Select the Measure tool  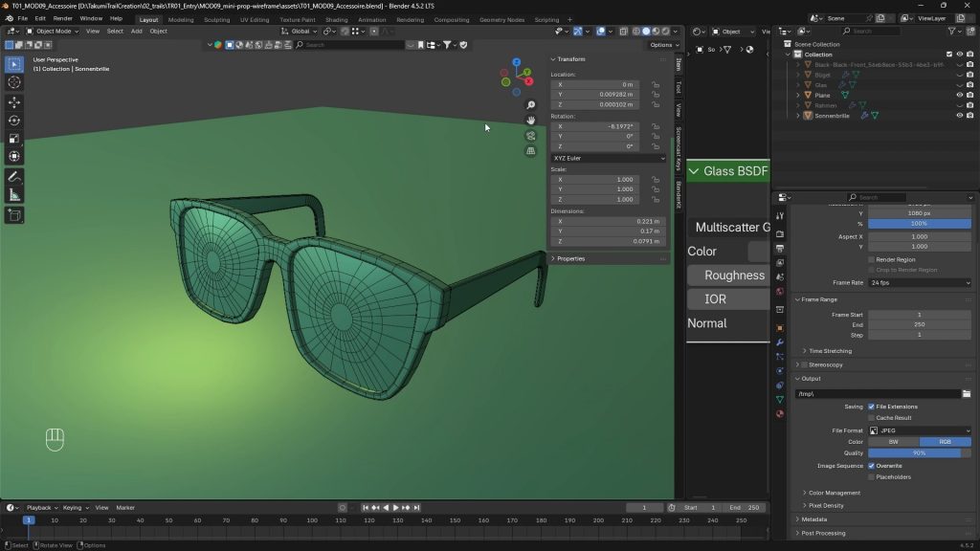[13, 194]
